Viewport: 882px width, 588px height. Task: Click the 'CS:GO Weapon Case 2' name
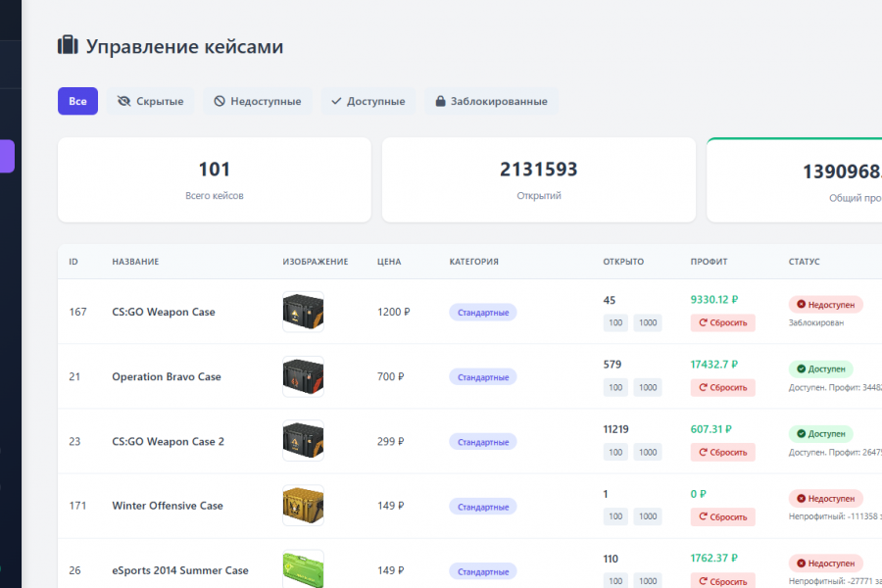pyautogui.click(x=169, y=441)
